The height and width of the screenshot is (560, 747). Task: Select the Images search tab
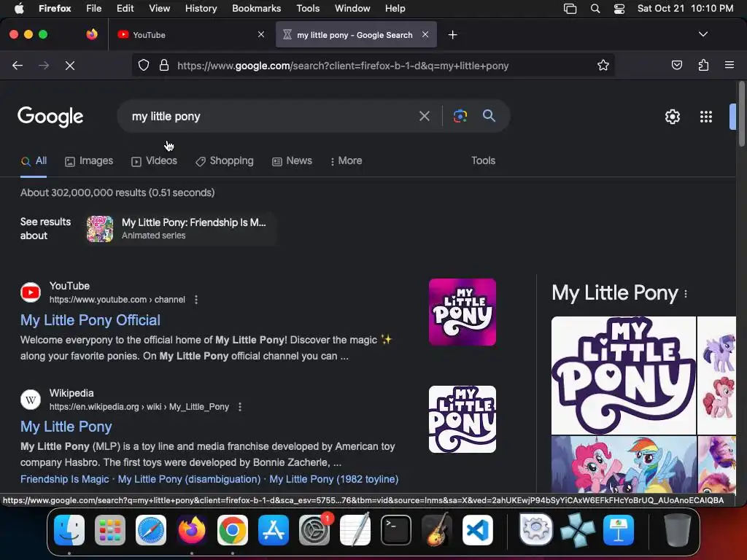pos(89,161)
